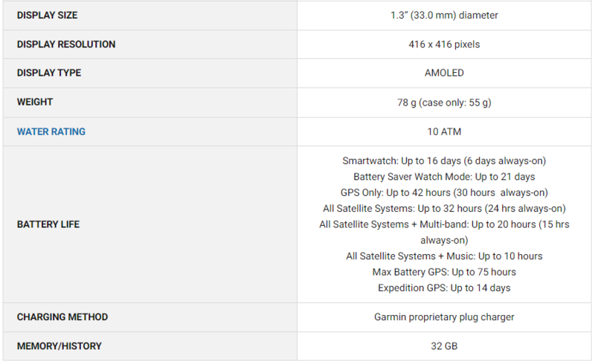Viewport: 595px width, 364px height.
Task: Select the WEIGHT label
Action: pyautogui.click(x=34, y=102)
